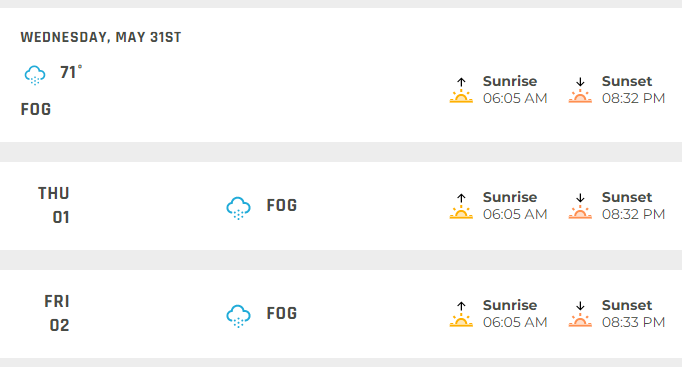The height and width of the screenshot is (367, 682).
Task: Select the Wednesday, May 31st heading
Action: pos(101,37)
